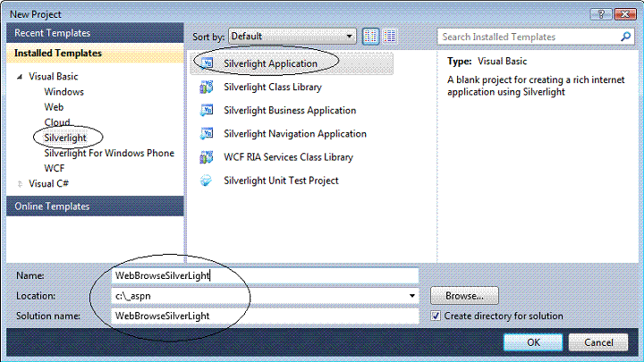Image resolution: width=644 pixels, height=362 pixels.
Task: Select Silverlight Unit Test Project text
Action: coord(281,181)
